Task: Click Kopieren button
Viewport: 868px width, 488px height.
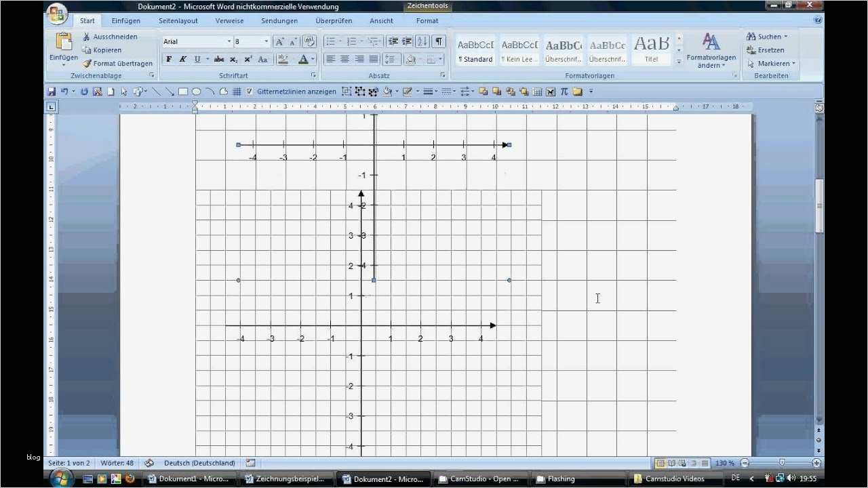Action: click(102, 50)
